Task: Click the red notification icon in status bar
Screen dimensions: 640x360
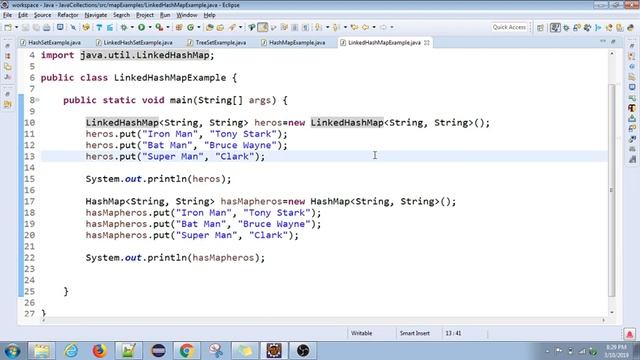Action: [x=629, y=334]
